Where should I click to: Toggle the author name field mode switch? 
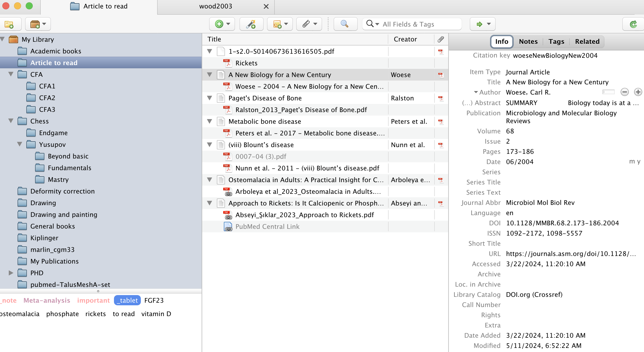coord(608,92)
